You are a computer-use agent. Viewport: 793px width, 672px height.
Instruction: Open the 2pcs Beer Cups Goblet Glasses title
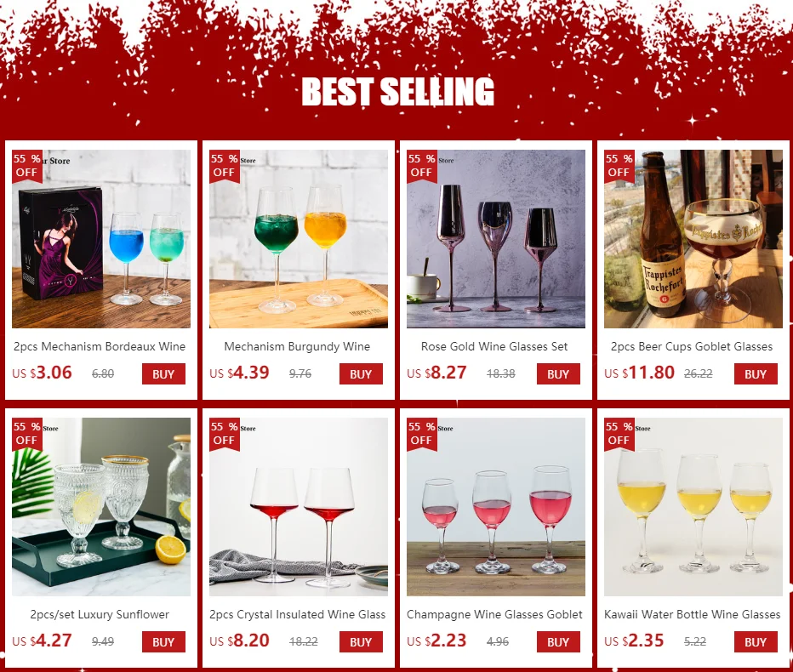click(x=692, y=346)
